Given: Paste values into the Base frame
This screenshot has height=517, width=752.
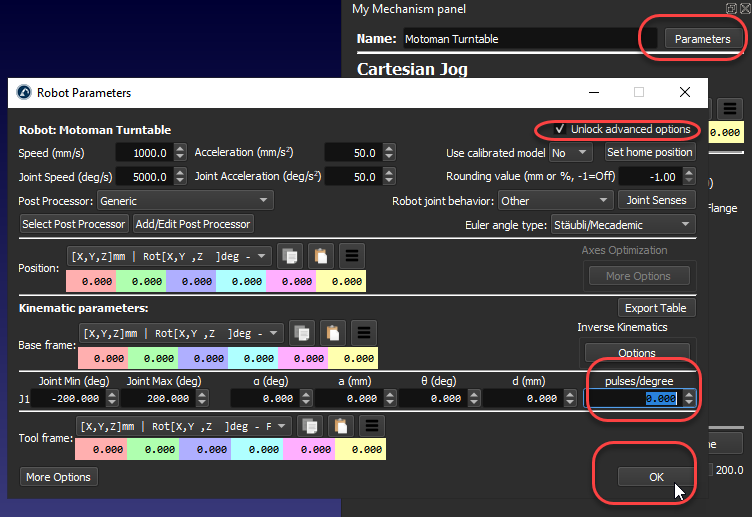Looking at the screenshot, I should (334, 333).
